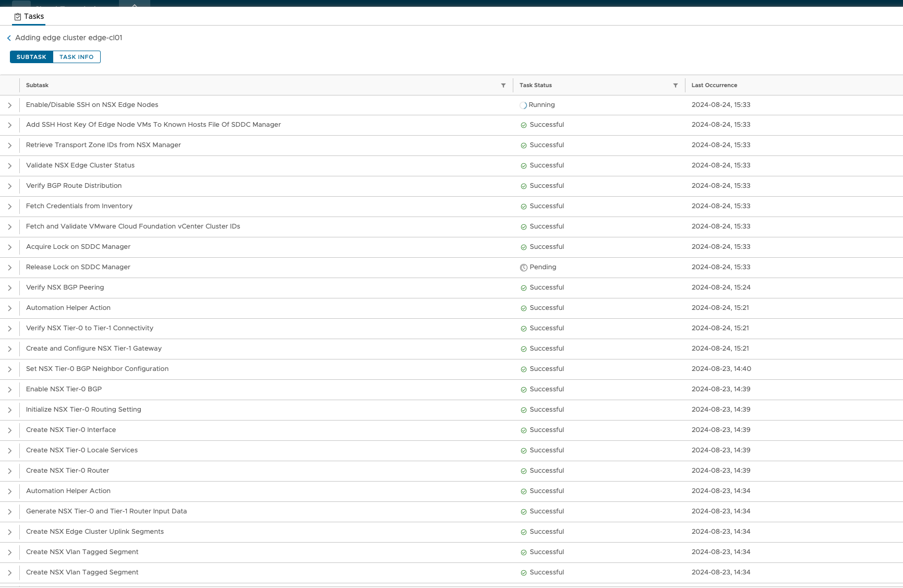Expand Initialize NSX Tier-0 Routing Setting row

(9, 410)
